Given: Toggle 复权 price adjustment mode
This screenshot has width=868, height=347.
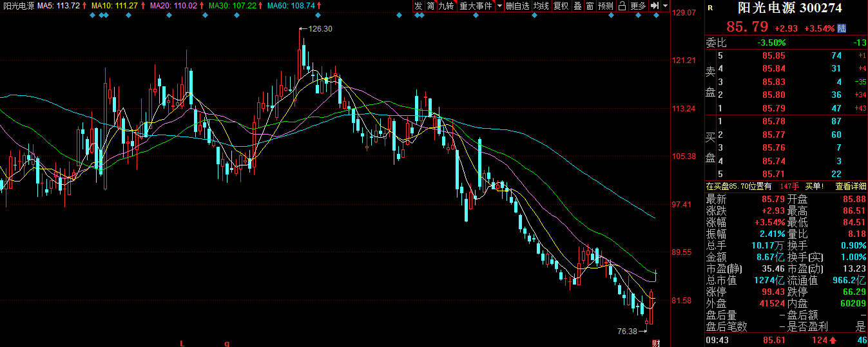Looking at the screenshot, I should click(561, 6).
